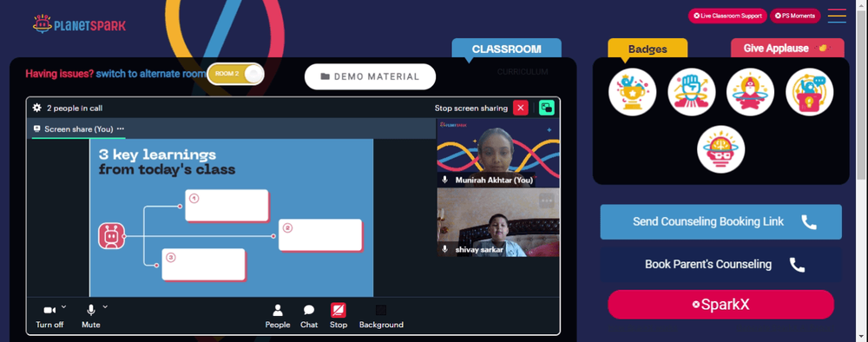The height and width of the screenshot is (342, 868).
Task: Send Counseling Booking Link
Action: tap(720, 222)
